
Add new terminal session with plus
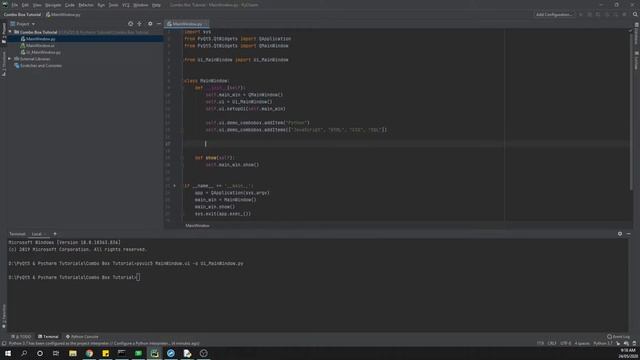(55, 234)
